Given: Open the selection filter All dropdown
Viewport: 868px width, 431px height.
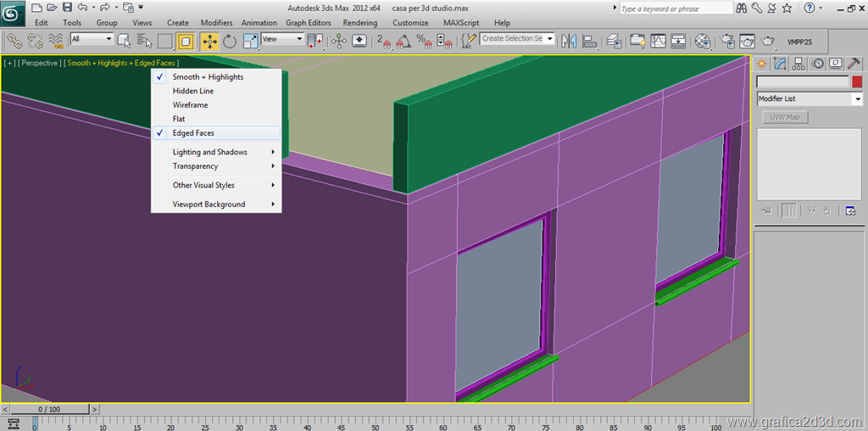Looking at the screenshot, I should click(x=92, y=39).
